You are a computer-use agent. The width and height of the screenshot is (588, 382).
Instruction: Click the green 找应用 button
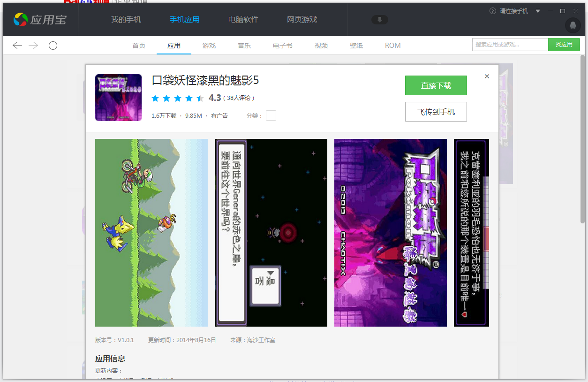pos(564,45)
